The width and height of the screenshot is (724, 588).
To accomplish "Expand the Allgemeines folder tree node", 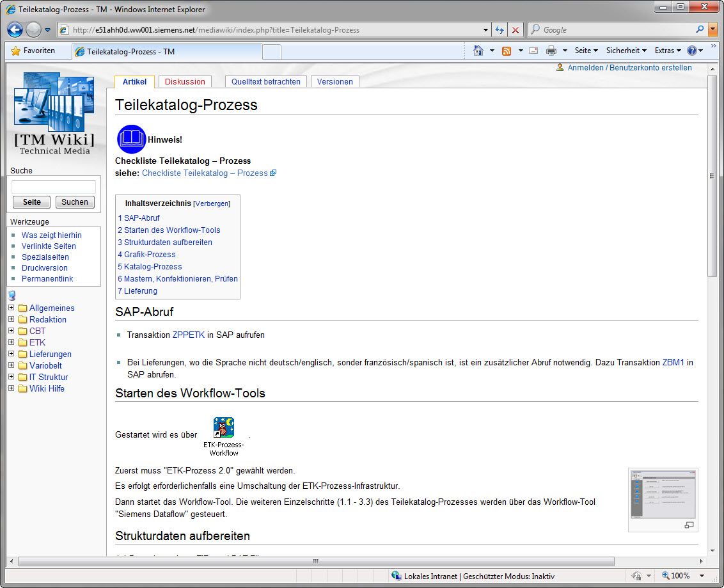I will pos(11,308).
